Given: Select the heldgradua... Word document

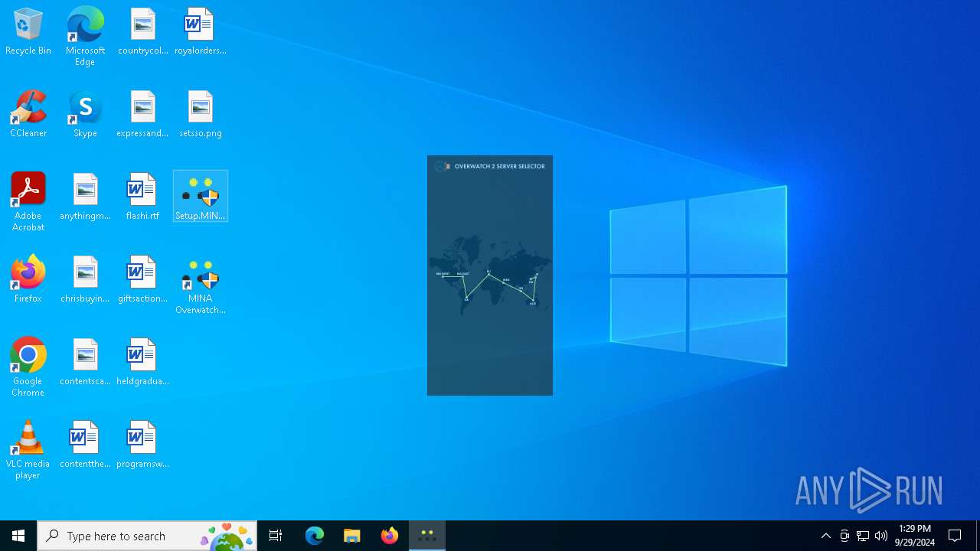Looking at the screenshot, I should tap(143, 363).
